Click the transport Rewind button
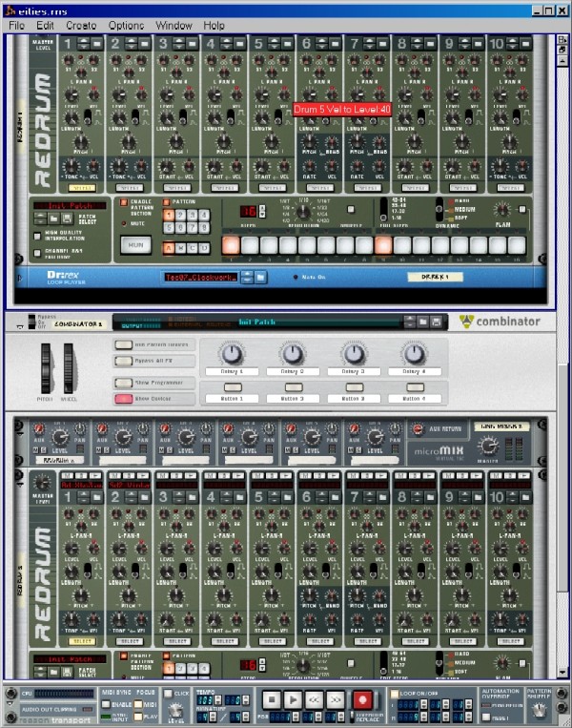The width and height of the screenshot is (572, 728). tap(314, 699)
